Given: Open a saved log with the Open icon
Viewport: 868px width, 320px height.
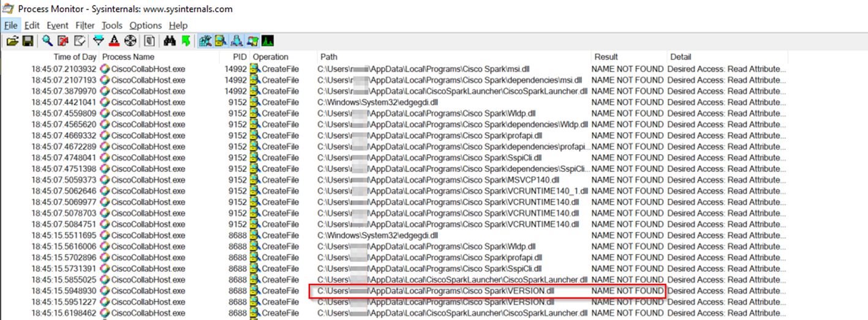Looking at the screenshot, I should point(12,41).
